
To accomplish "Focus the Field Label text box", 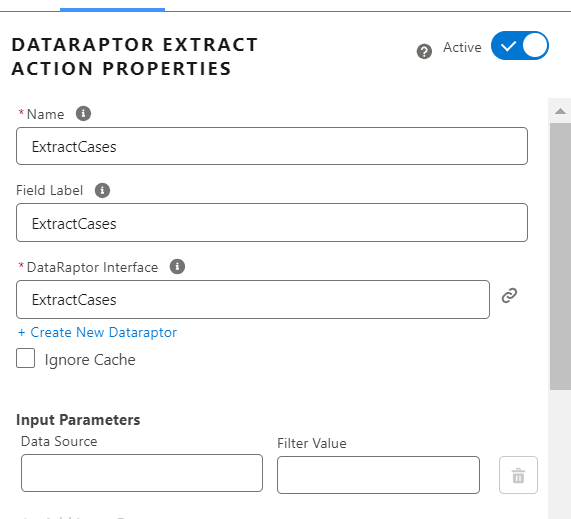I will coord(272,223).
